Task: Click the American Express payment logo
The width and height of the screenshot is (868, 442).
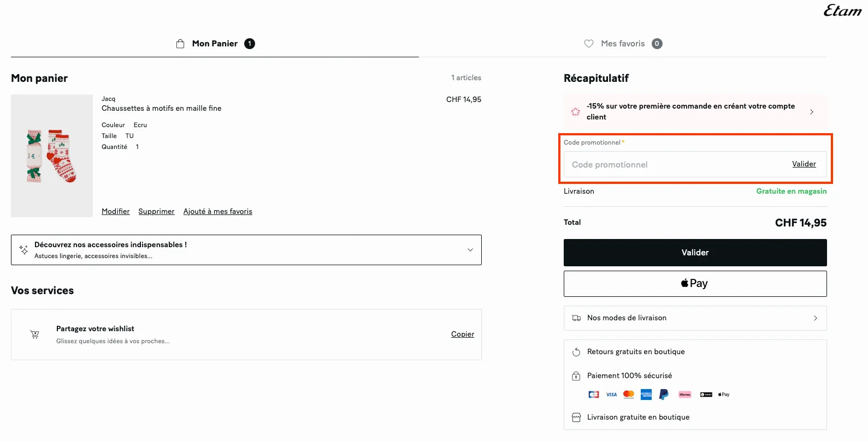Action: coord(646,395)
